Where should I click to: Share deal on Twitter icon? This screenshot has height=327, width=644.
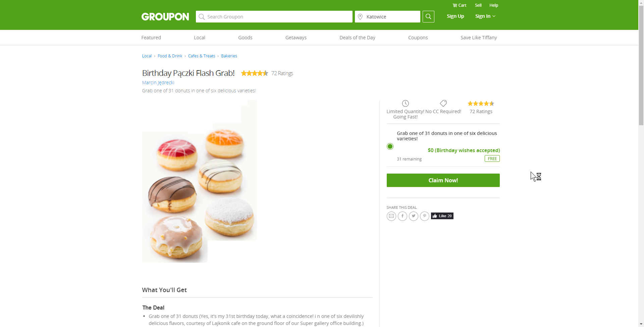click(414, 216)
